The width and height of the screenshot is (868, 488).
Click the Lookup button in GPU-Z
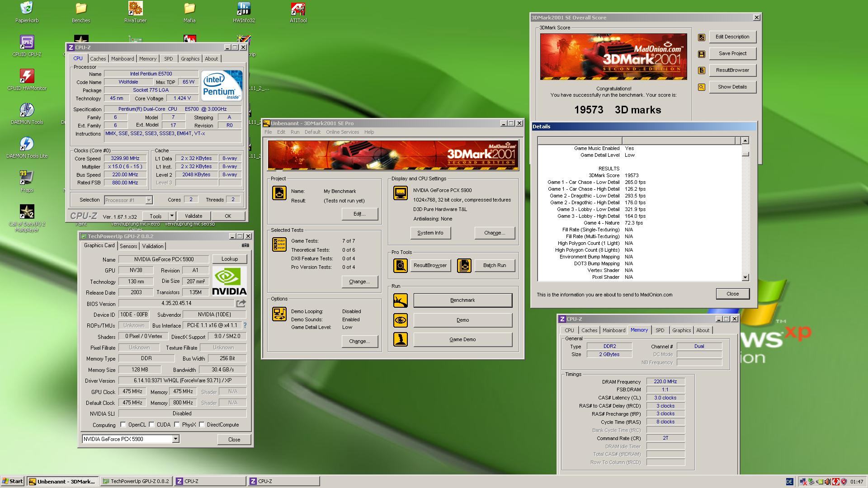tap(230, 259)
